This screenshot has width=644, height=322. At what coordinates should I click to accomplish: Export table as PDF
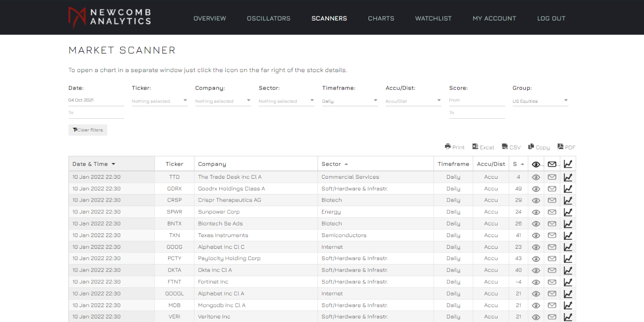[566, 147]
